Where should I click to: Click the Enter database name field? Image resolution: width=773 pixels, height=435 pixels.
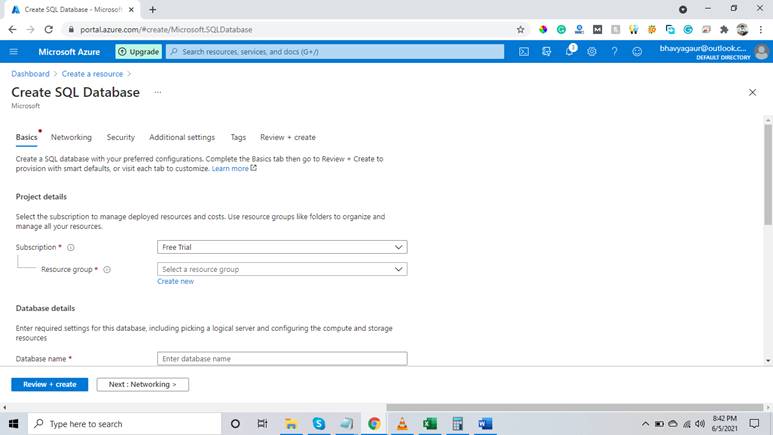pos(282,359)
